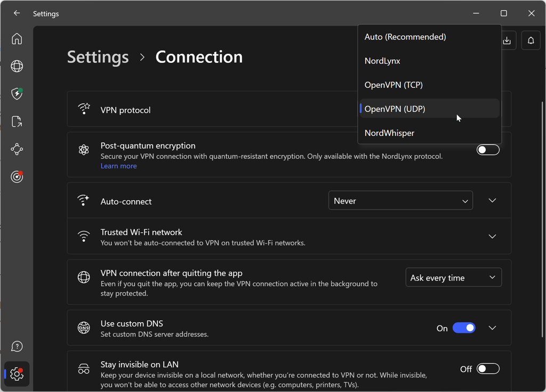Expand the Auto-connect row chevron
The image size is (546, 392).
tap(492, 200)
